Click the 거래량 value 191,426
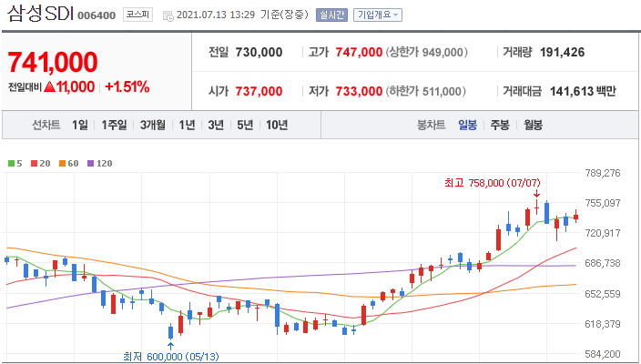Image resolution: width=641 pixels, height=364 pixels. [x=562, y=52]
